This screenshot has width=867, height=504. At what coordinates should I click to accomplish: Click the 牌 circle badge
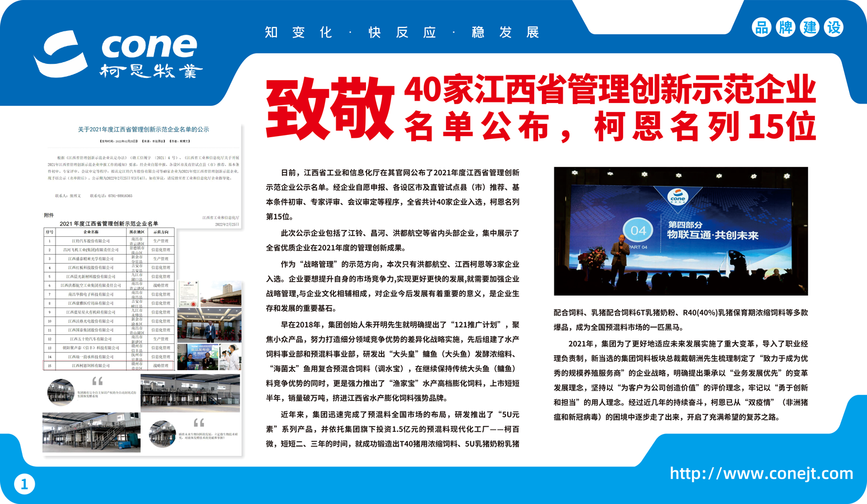(785, 27)
